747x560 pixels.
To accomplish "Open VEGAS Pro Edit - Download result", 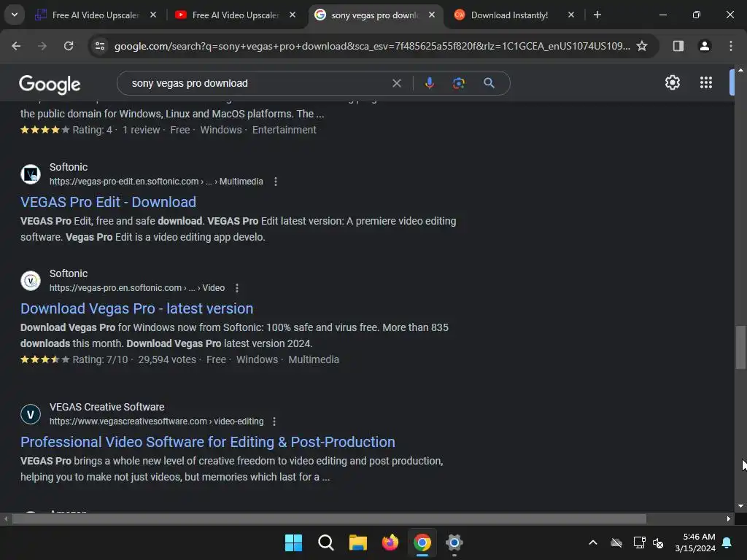I will click(x=108, y=202).
